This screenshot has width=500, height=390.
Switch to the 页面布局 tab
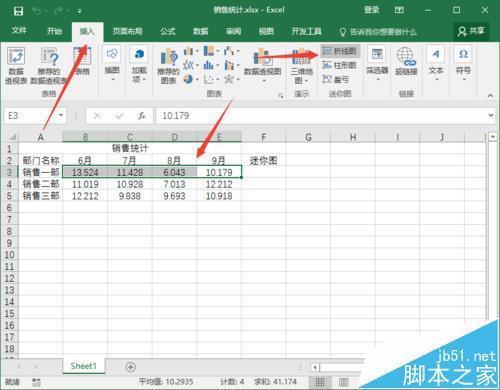click(x=127, y=31)
